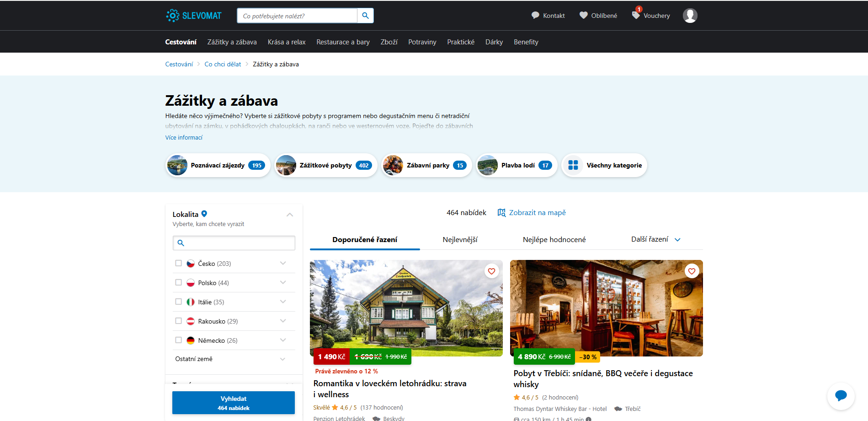Expand Itálie region chevron
Image resolution: width=868 pixels, height=421 pixels.
click(283, 302)
